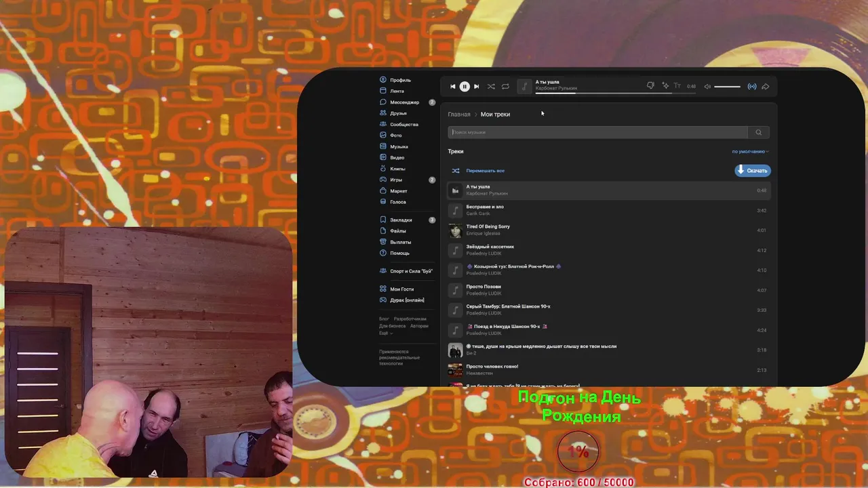Click the Музыка sidebar icon
868x488 pixels.
pyautogui.click(x=383, y=146)
